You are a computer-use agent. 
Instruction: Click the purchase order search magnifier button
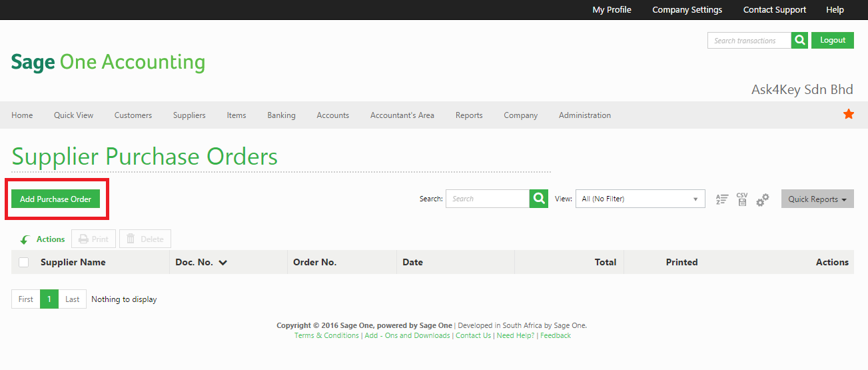539,199
